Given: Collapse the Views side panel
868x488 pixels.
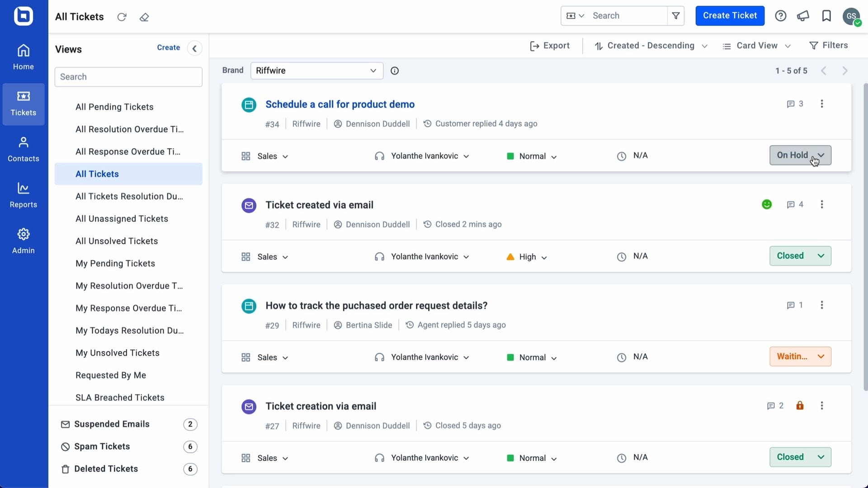Looking at the screenshot, I should coord(194,48).
